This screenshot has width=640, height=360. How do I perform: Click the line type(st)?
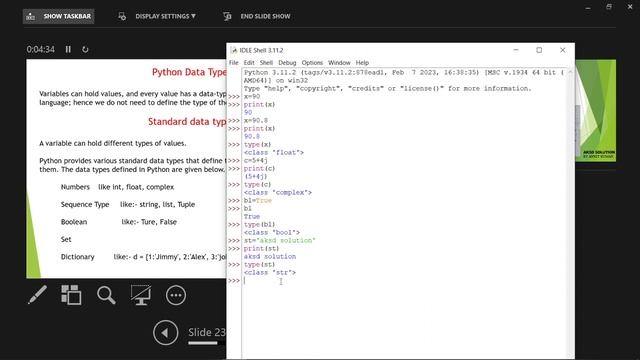[x=259, y=264]
